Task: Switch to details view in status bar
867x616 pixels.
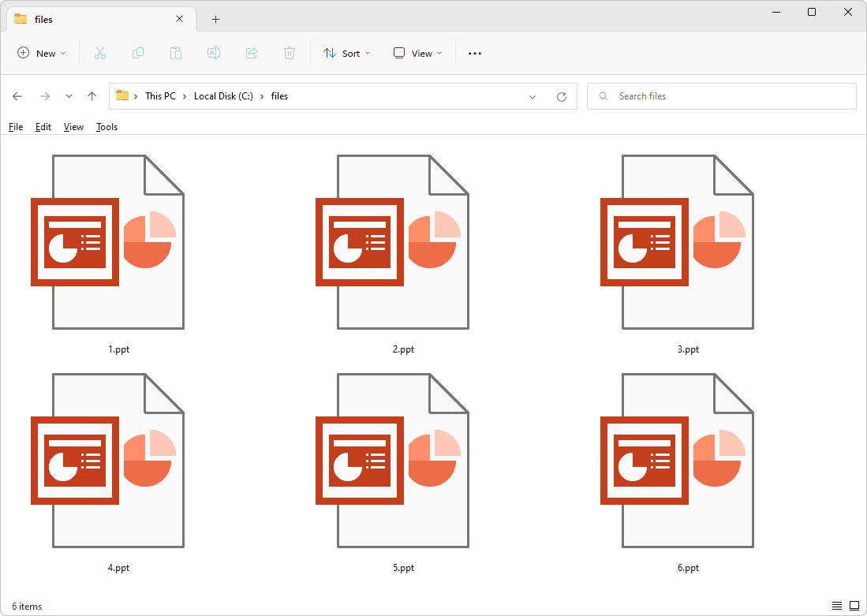Action: pos(836,606)
